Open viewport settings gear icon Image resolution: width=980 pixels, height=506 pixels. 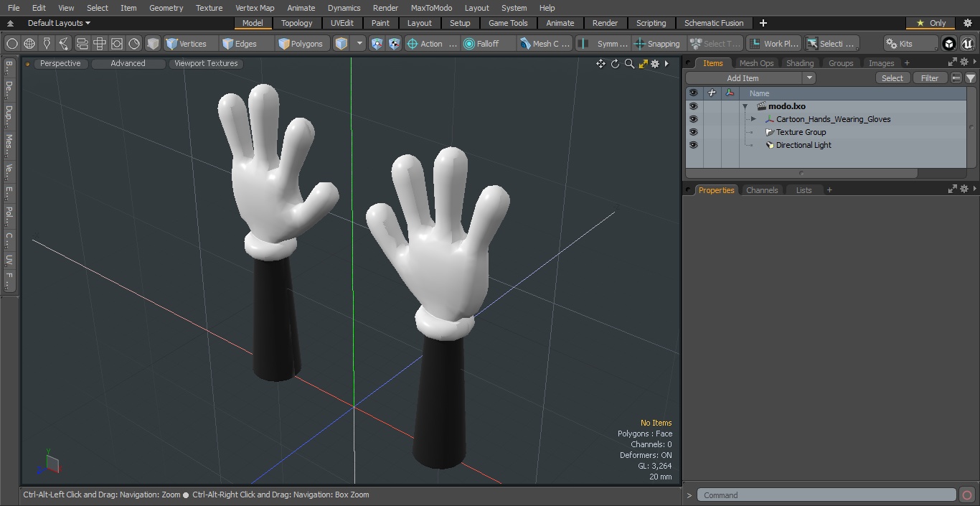[x=655, y=64]
